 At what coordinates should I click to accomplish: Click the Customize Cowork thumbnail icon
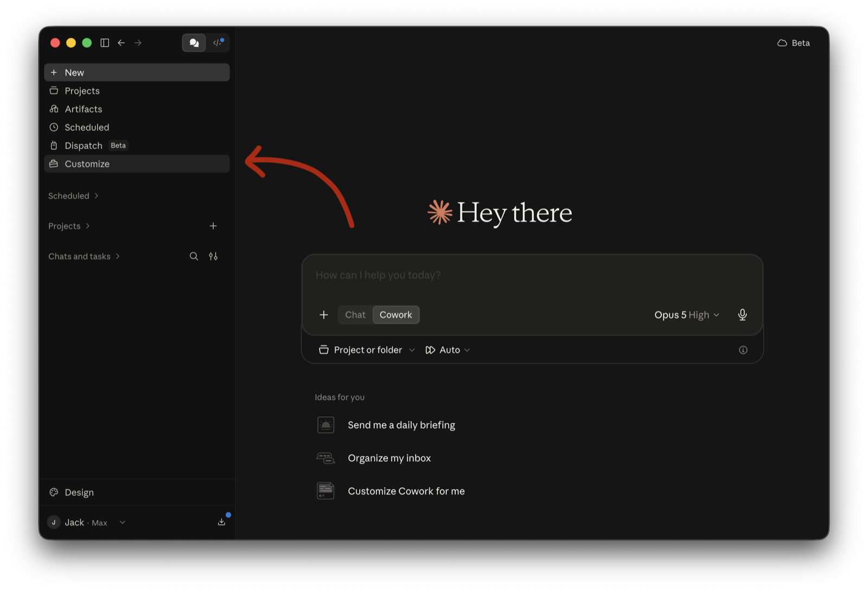[325, 492]
